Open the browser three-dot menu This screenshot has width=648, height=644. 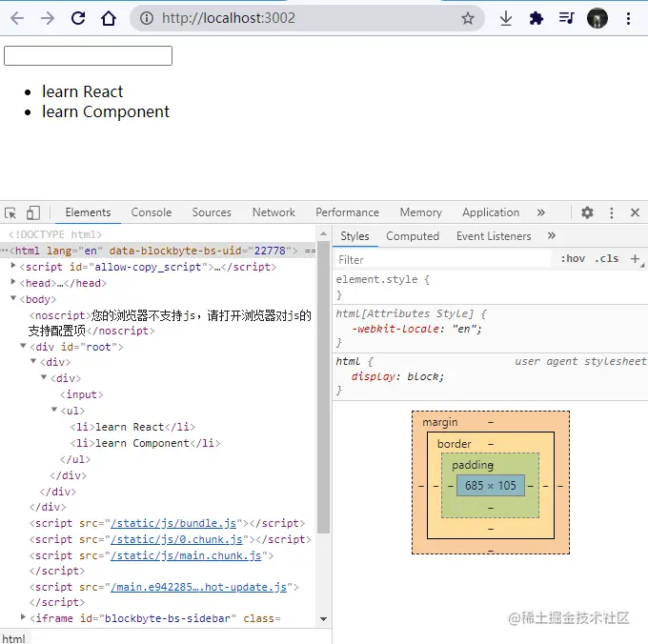[x=628, y=18]
